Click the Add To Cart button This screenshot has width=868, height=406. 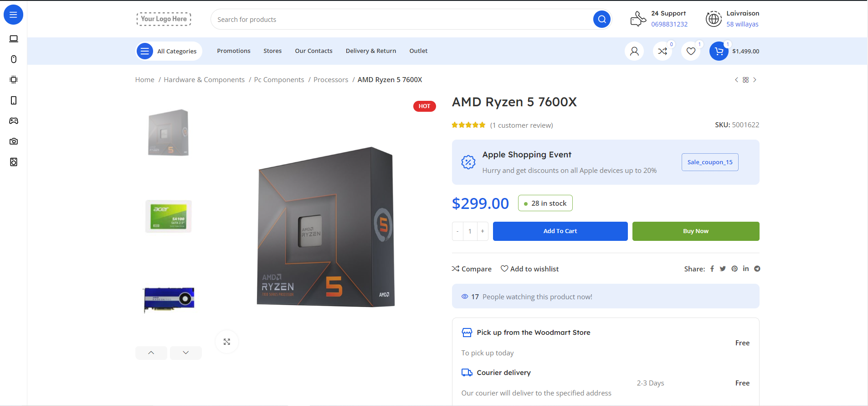(x=560, y=231)
